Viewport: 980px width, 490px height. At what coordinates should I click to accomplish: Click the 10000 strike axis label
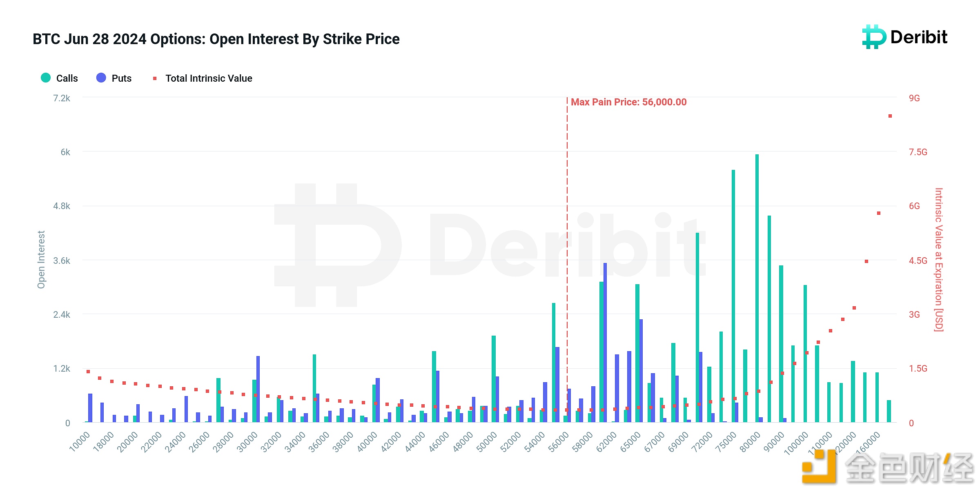click(79, 442)
